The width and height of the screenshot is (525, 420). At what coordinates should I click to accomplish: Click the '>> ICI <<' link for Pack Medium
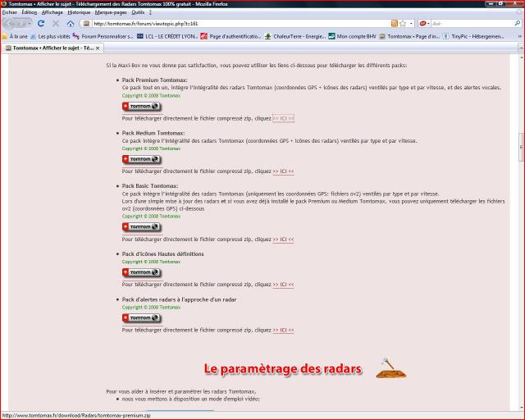point(283,171)
